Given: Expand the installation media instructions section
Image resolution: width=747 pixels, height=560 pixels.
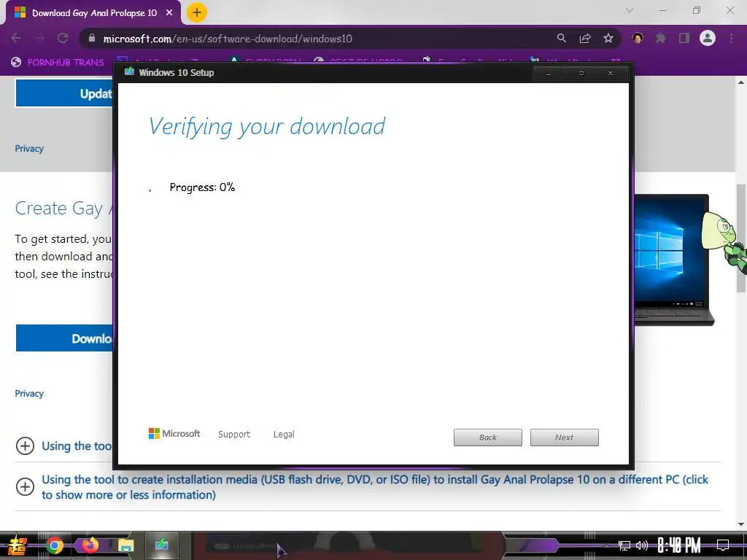Looking at the screenshot, I should [x=25, y=486].
